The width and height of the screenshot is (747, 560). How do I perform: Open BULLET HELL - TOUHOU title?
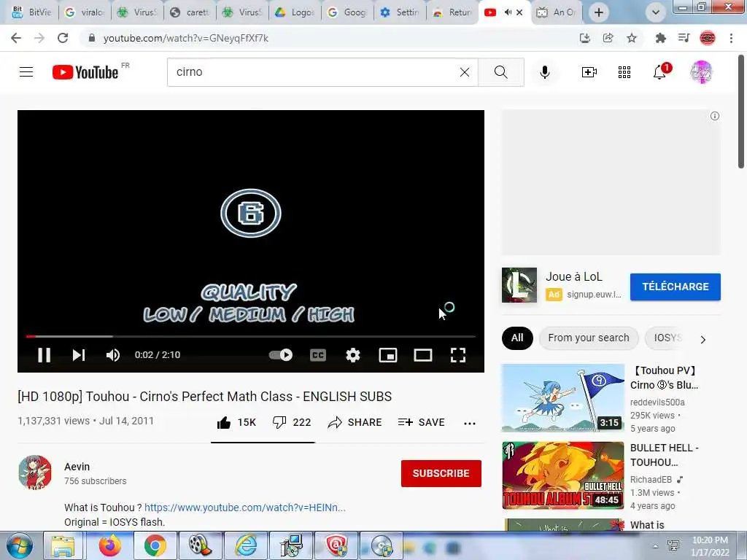pos(665,455)
